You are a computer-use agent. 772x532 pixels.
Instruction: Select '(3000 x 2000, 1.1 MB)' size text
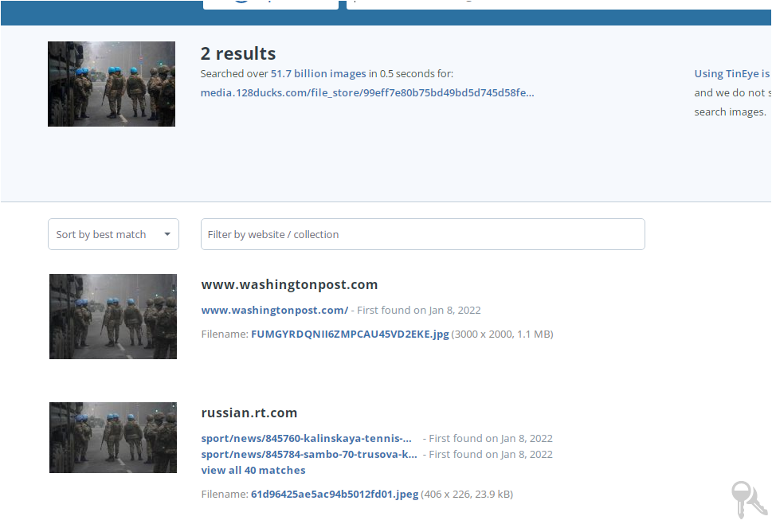pyautogui.click(x=502, y=334)
